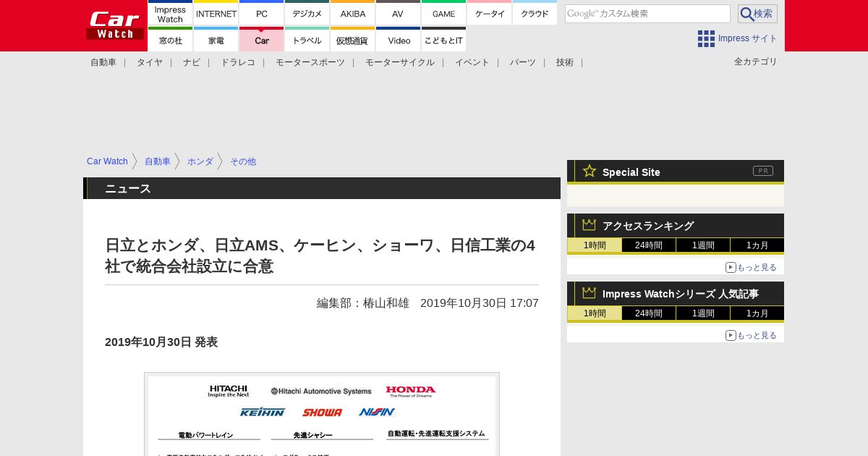Viewport: 868px width, 456px height.
Task: Click the Car Watch logo
Action: (x=114, y=25)
